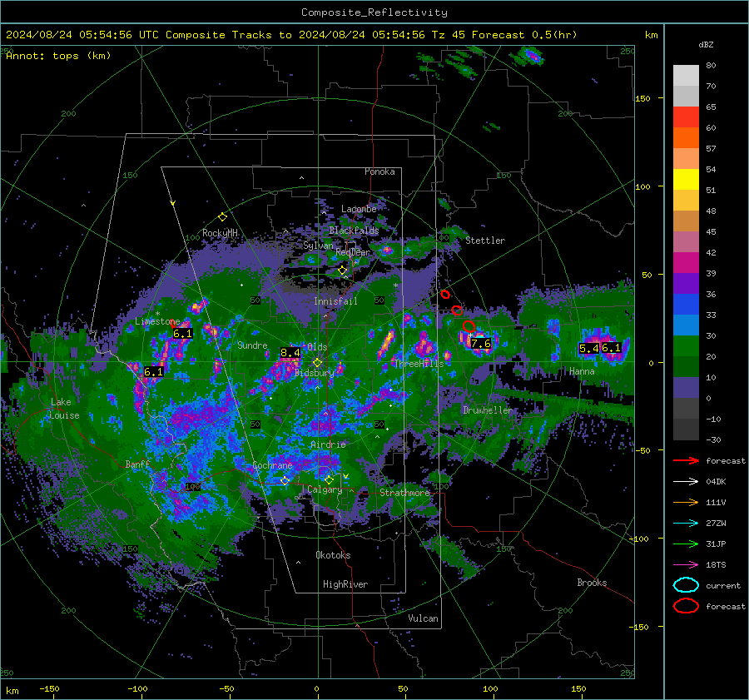Click the Composite_Reflectivity title
Screen dimensions: 749x700
[x=374, y=12]
